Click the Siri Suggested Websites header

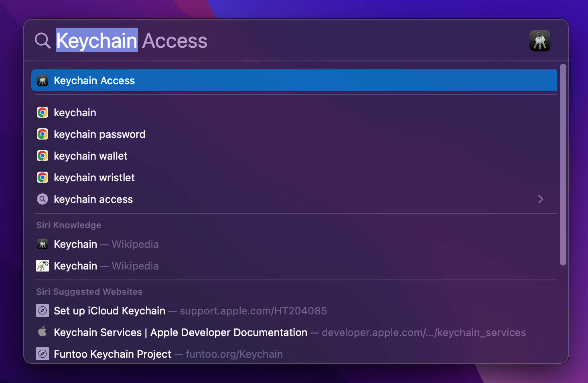(89, 292)
